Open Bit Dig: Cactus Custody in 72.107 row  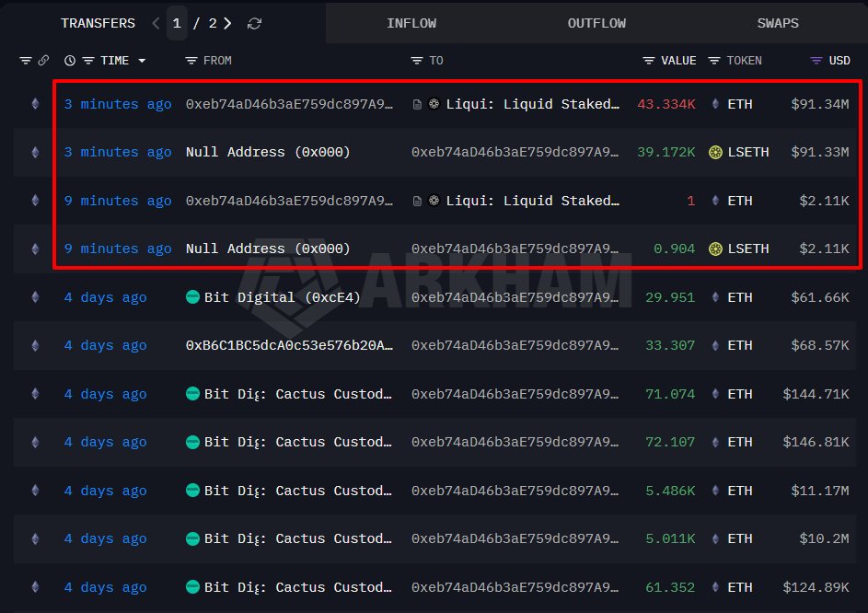[x=298, y=442]
